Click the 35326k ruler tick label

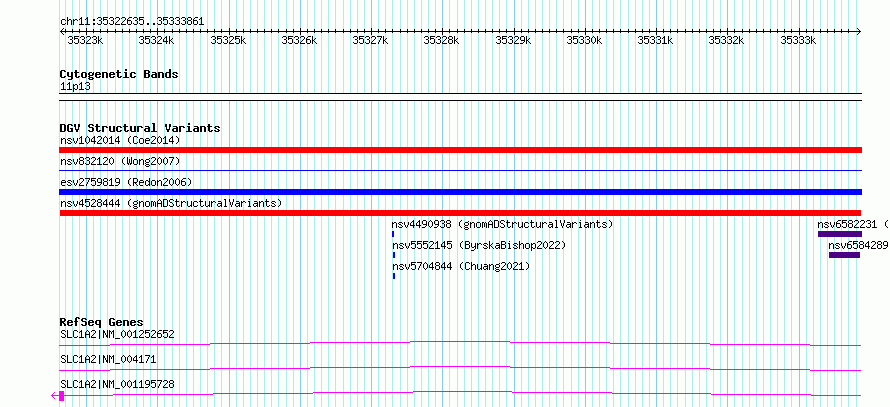click(299, 40)
